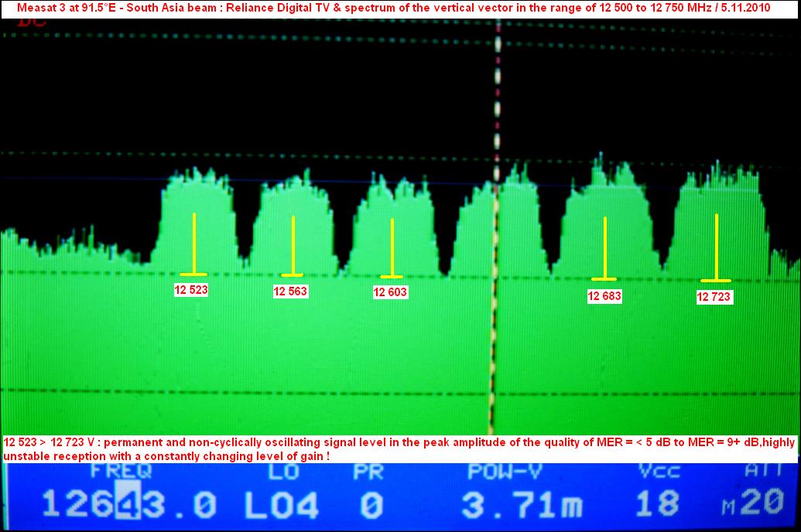Select the 12 683 frequency label

click(604, 295)
